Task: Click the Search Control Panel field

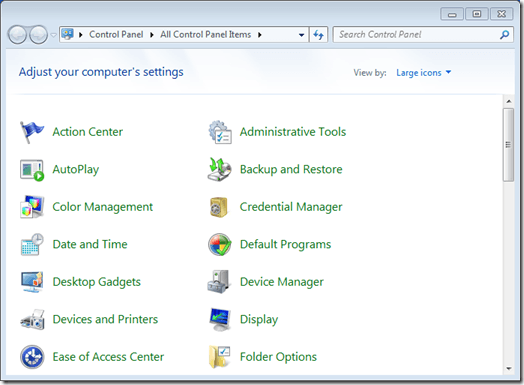Action: 423,34
